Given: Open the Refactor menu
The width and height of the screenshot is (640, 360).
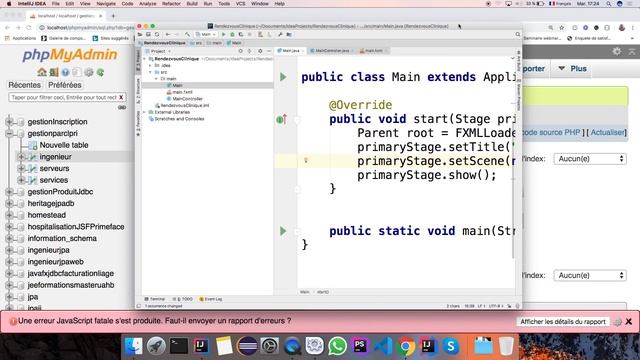Looking at the screenshot, I should (171, 4).
